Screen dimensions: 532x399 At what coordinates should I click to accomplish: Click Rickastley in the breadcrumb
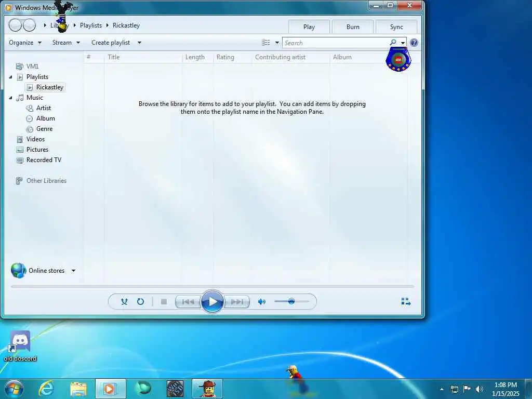126,25
